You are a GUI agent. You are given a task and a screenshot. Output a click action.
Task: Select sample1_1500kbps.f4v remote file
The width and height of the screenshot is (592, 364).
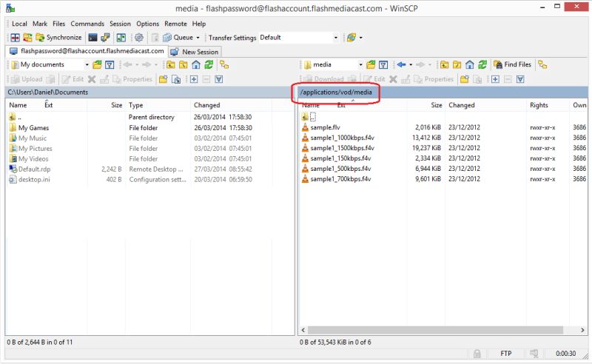(343, 148)
